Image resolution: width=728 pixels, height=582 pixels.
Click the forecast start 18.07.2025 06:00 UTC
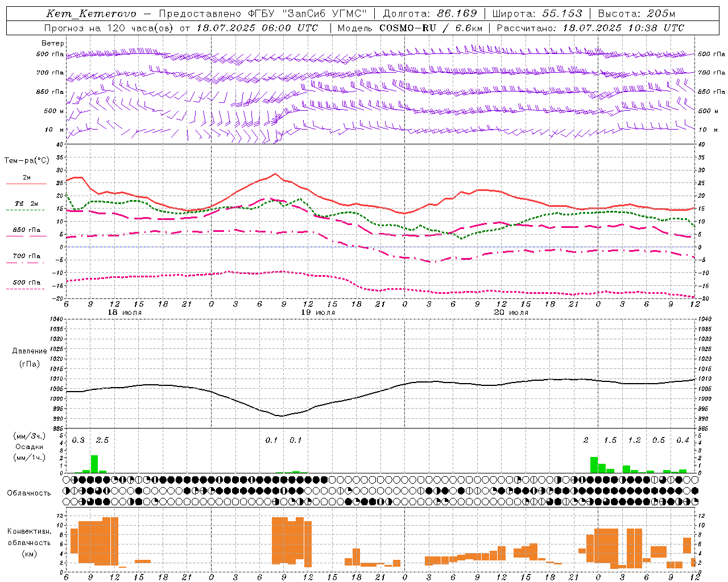258,28
